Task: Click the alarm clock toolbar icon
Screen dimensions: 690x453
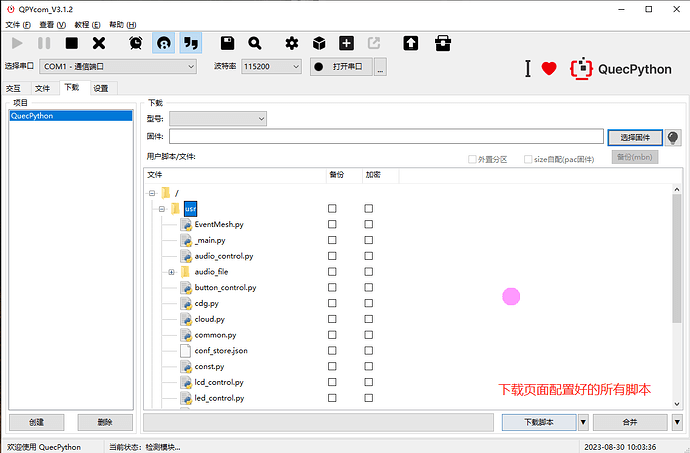Action: point(136,43)
